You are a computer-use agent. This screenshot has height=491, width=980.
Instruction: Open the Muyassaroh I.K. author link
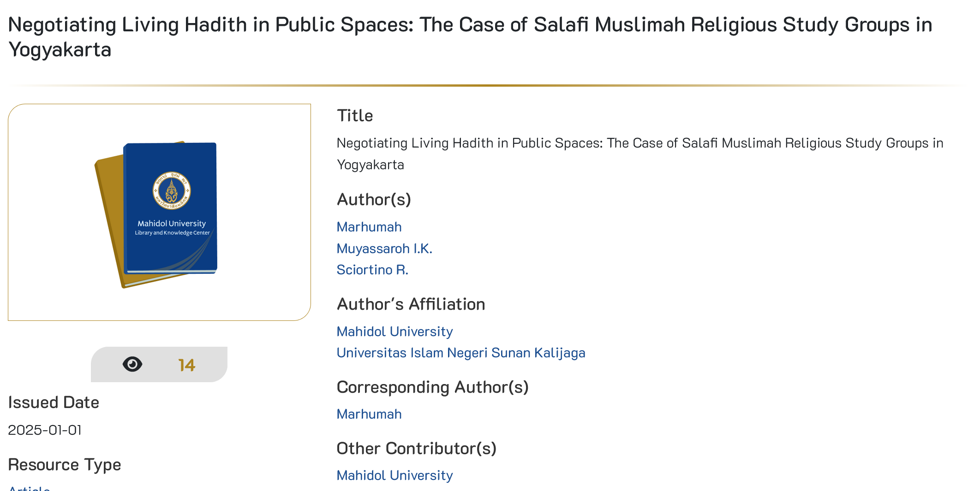click(384, 248)
